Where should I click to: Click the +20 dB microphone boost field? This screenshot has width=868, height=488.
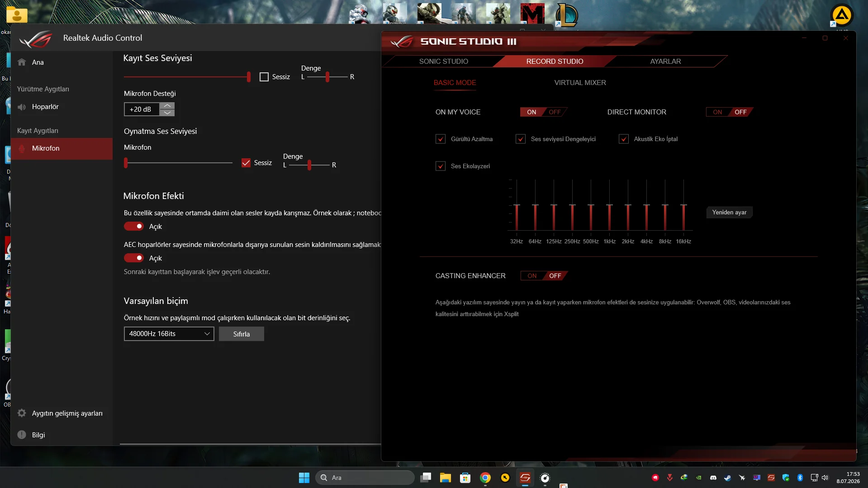(x=142, y=109)
